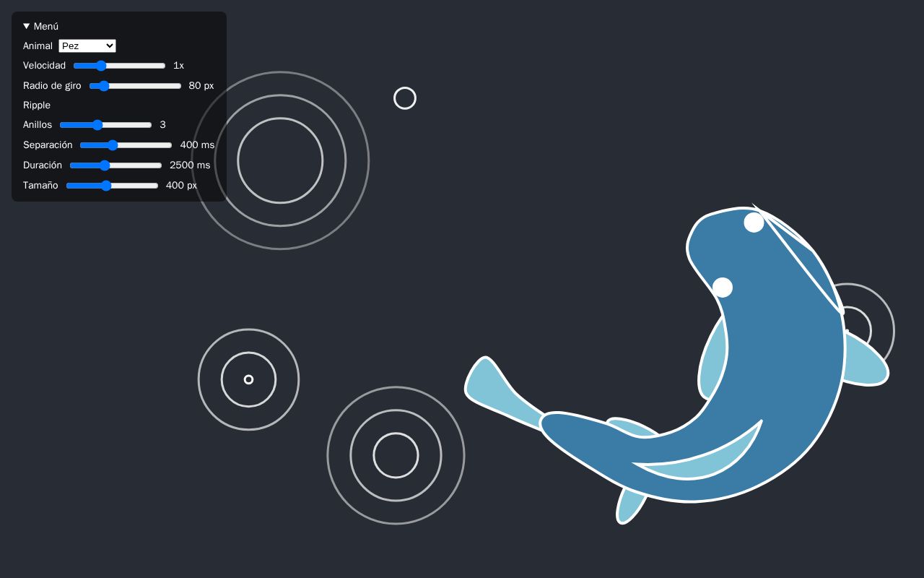Adjust the Anillos slider

tap(106, 125)
